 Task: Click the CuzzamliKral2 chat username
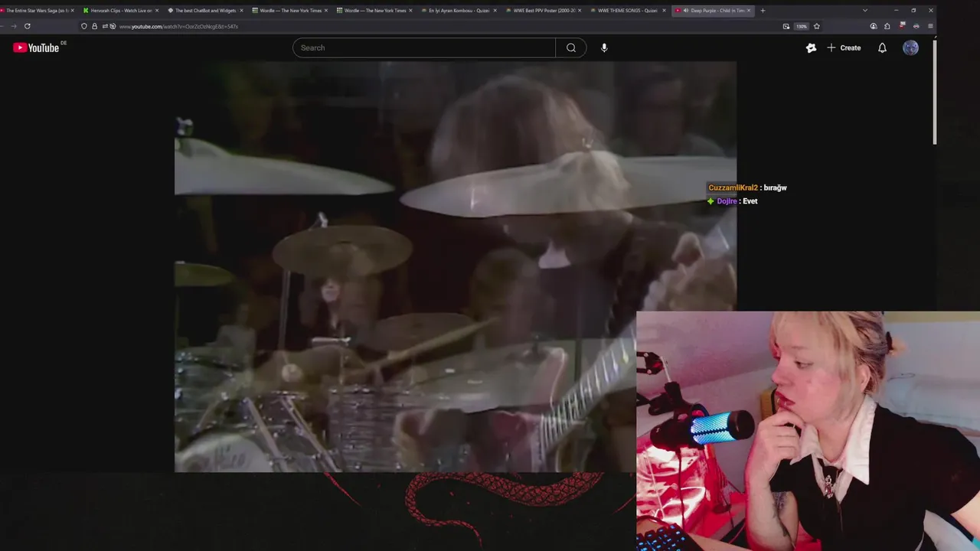[733, 187]
